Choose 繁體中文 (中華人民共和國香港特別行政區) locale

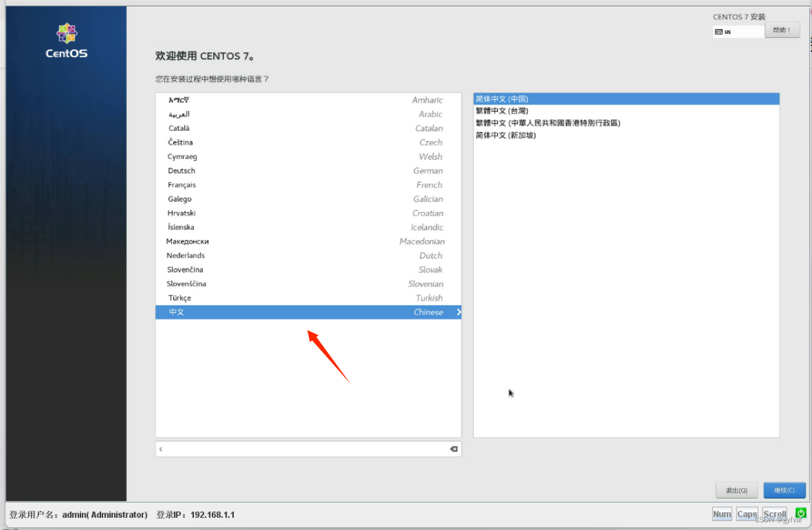click(x=626, y=123)
